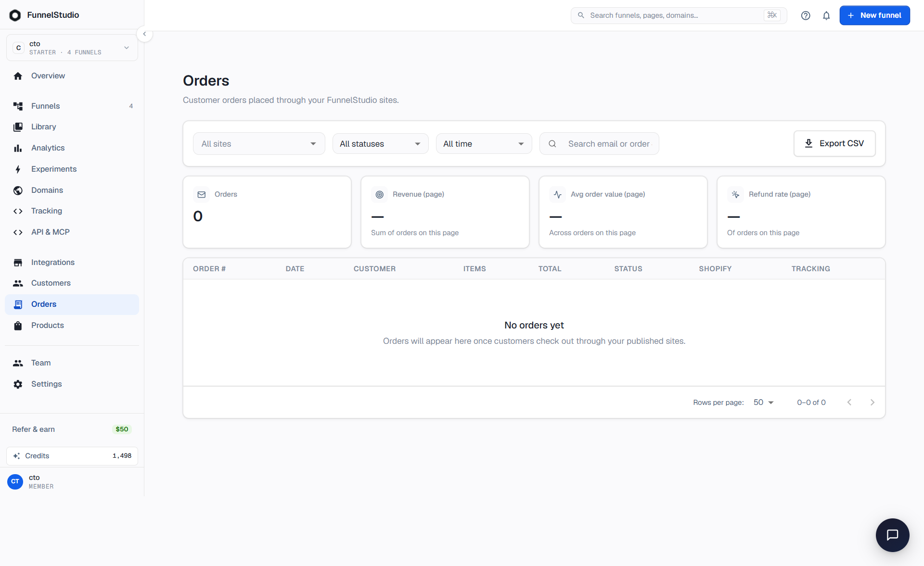Image resolution: width=924 pixels, height=566 pixels.
Task: Navigate to Funnels
Action: [x=72, y=106]
